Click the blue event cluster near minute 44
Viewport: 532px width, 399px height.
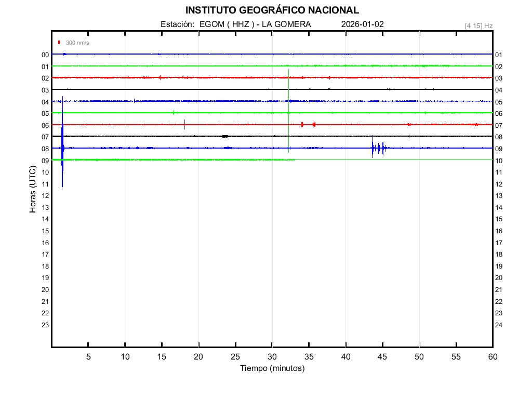tap(378, 149)
